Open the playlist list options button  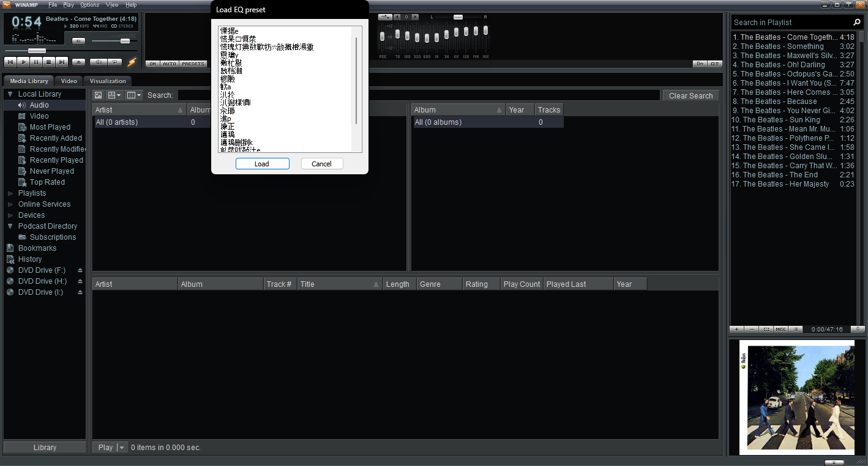(795, 329)
